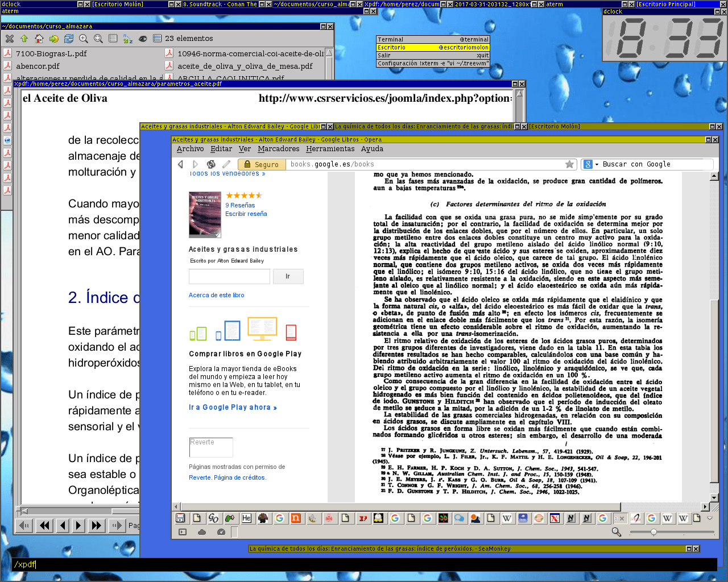Go forward in Opera browser history

196,164
